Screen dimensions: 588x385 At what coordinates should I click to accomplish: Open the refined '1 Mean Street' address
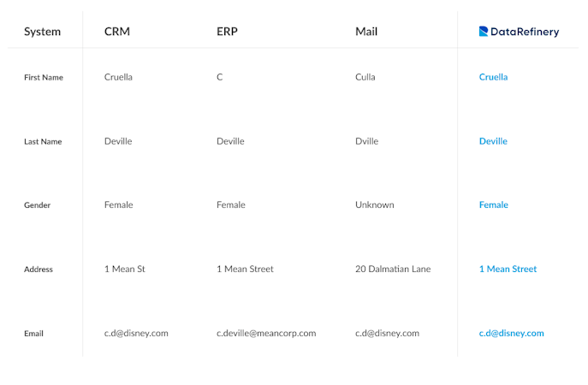(508, 269)
